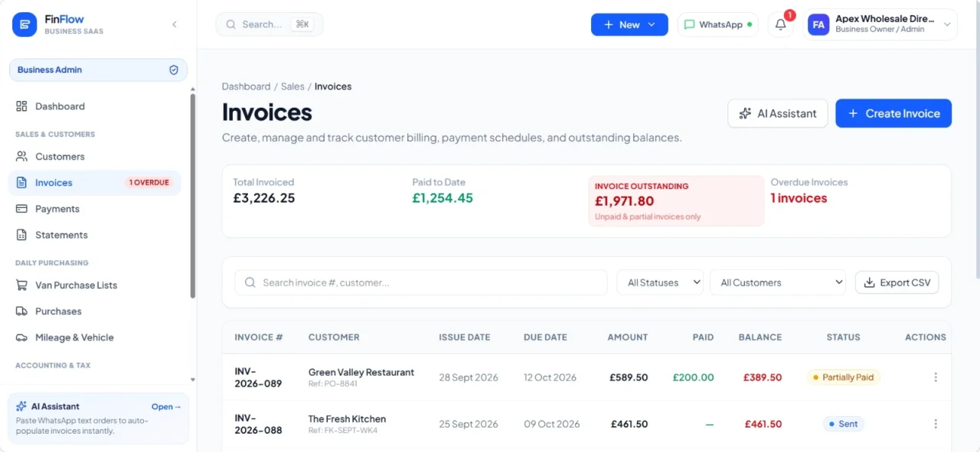Click the Van Purchase Lists cart icon
The height and width of the screenshot is (452, 980).
21,285
